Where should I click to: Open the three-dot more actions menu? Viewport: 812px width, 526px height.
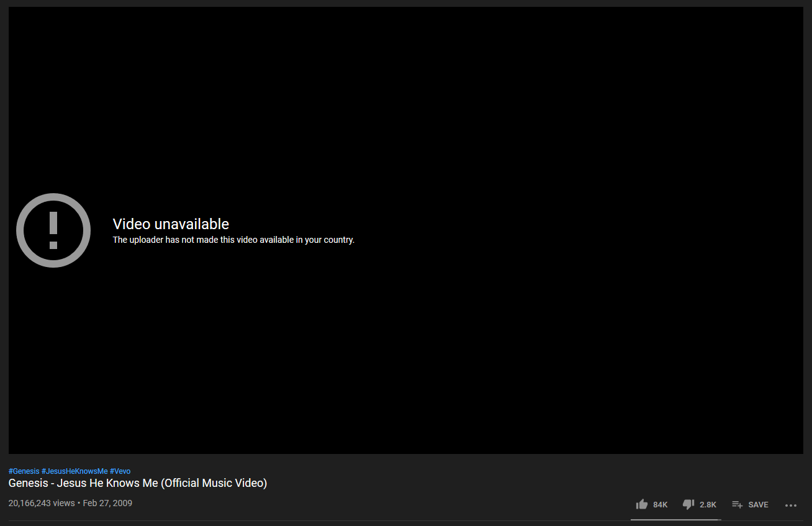(x=790, y=505)
